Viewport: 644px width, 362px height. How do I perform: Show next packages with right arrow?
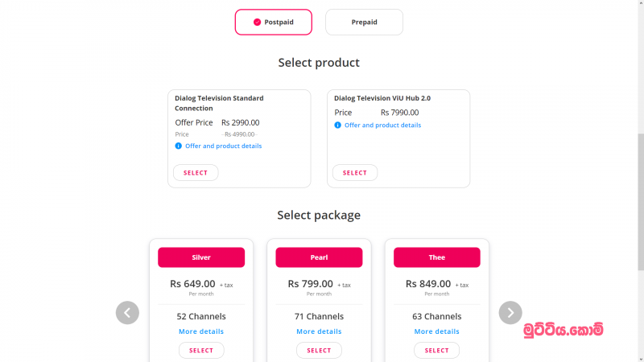tap(510, 313)
